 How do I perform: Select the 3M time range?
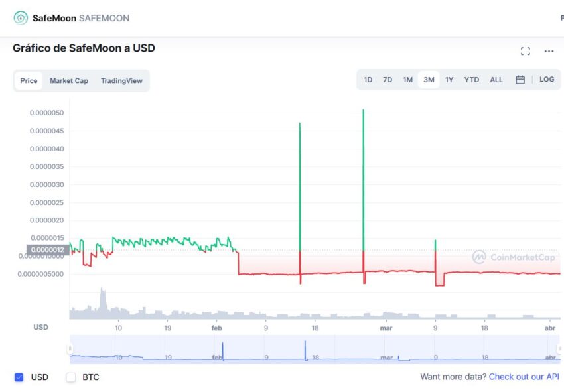[429, 80]
